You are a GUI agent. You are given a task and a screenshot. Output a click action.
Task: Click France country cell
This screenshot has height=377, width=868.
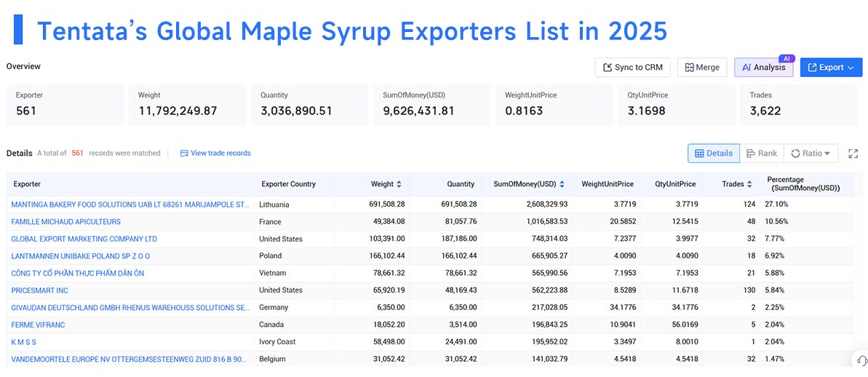coord(270,221)
